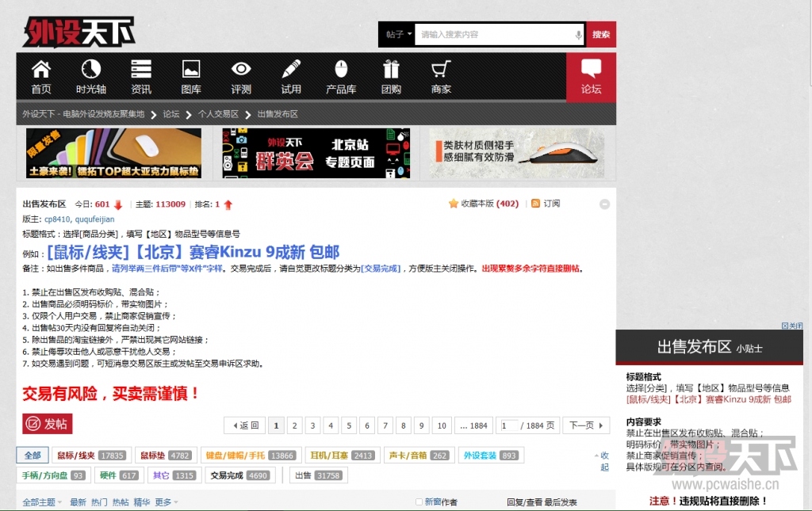Open 资讯 news icon
The width and height of the screenshot is (812, 511).
click(141, 77)
